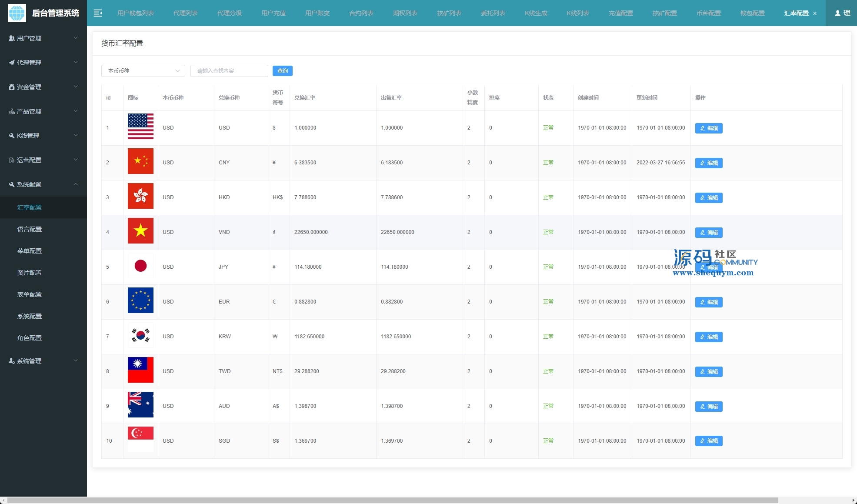Collapse the 系统配置 sidebar menu
The height and width of the screenshot is (504, 857).
(x=43, y=184)
